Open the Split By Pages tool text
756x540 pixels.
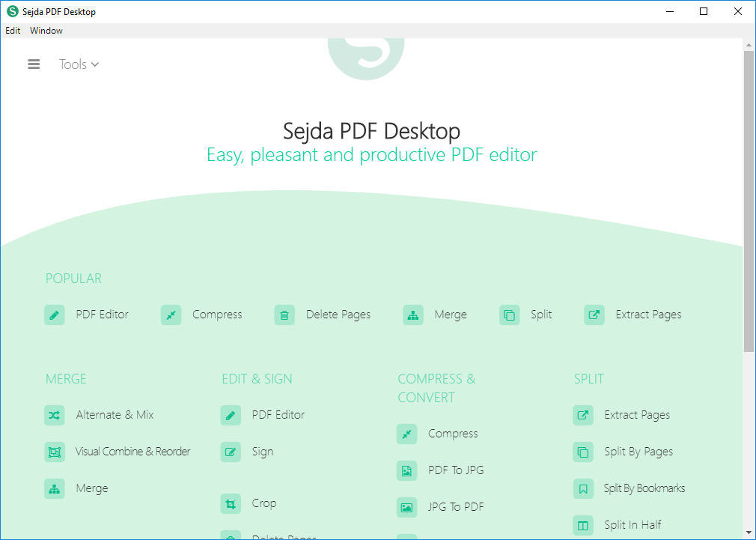638,452
